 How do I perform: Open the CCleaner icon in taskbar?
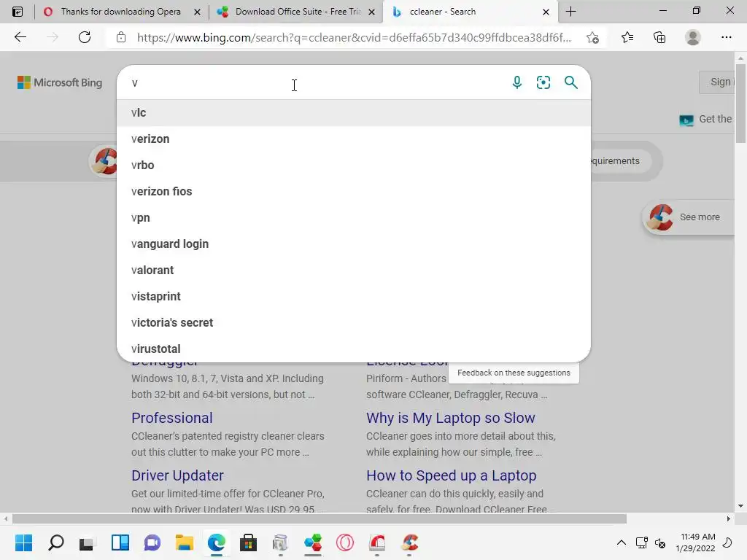(410, 542)
